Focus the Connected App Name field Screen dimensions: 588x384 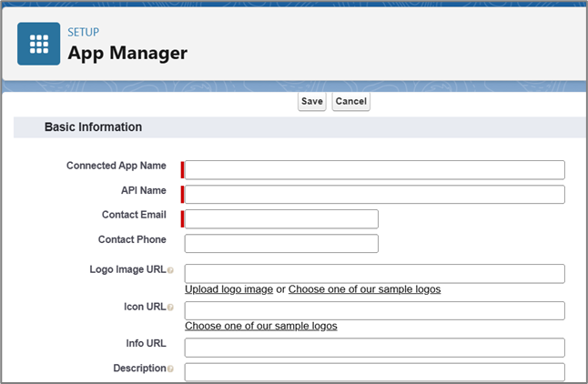click(x=374, y=170)
